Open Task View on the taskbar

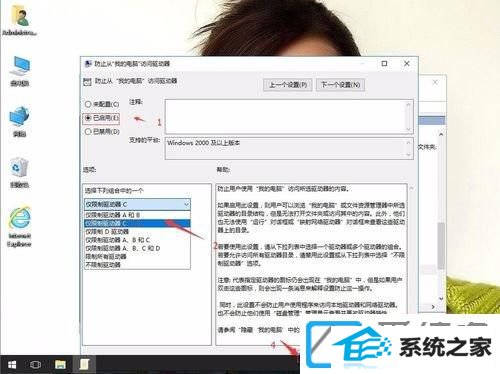coord(35,365)
